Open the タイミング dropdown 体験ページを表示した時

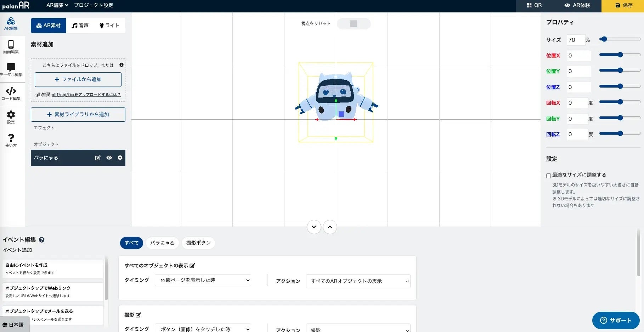point(203,280)
